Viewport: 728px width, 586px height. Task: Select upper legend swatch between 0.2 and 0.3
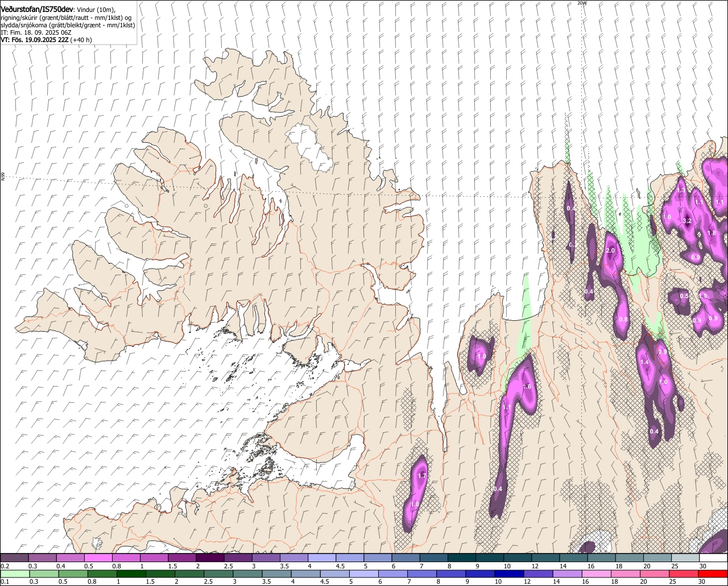click(x=14, y=558)
